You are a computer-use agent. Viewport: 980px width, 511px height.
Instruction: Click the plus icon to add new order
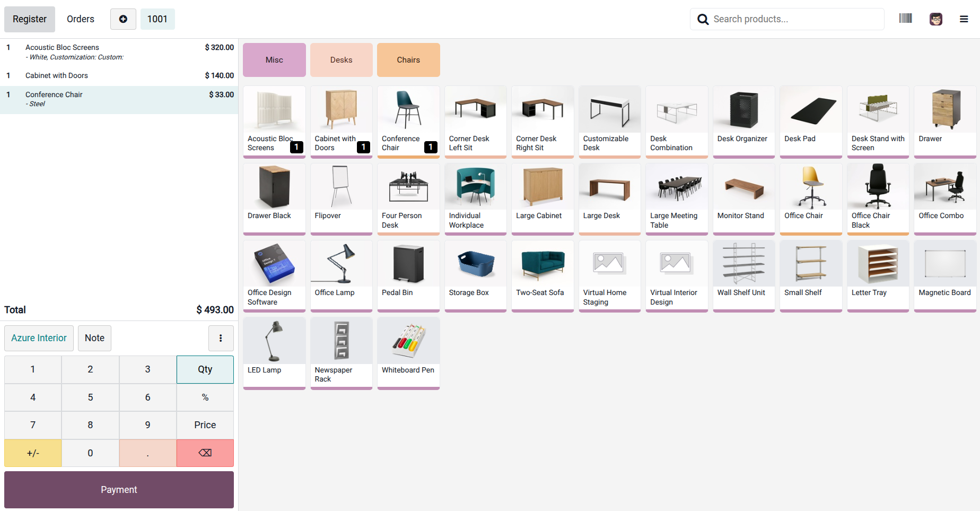click(x=123, y=19)
